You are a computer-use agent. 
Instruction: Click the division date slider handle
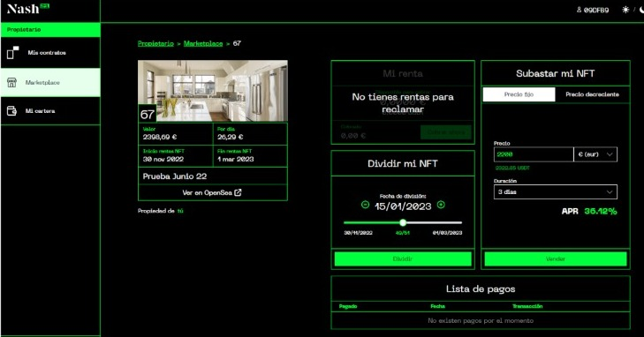coord(403,222)
